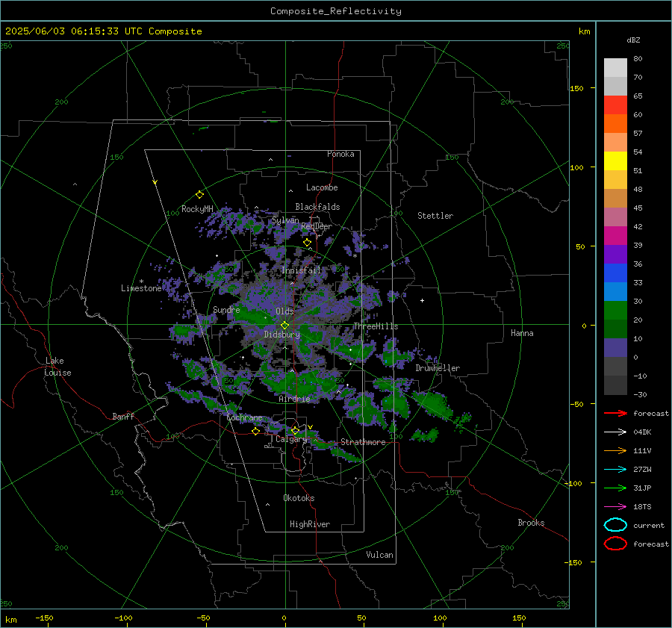The image size is (672, 628).
Task: Pick the light gray 70-80 dBZ swatch
Action: coord(615,68)
